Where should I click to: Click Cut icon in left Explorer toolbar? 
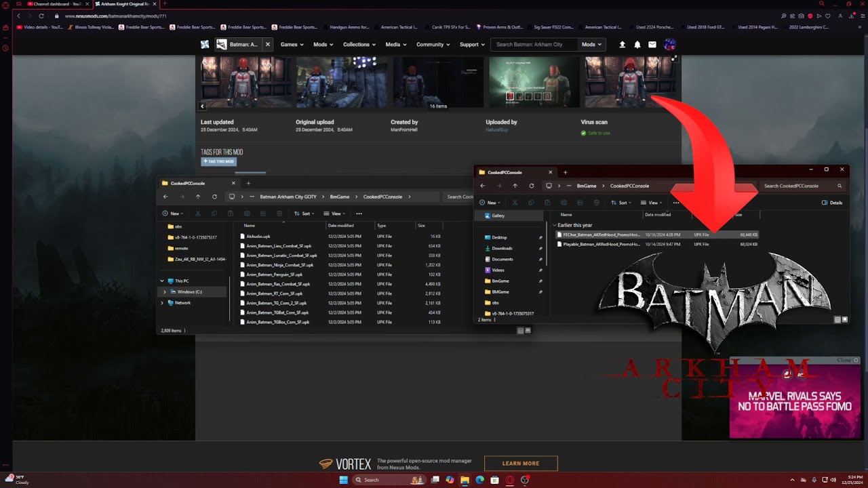click(x=198, y=213)
